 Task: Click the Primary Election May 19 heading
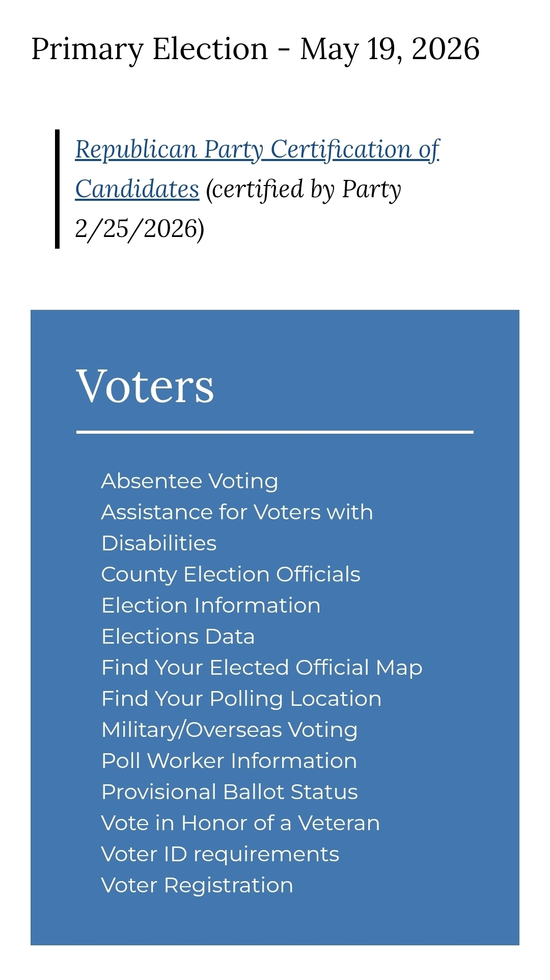255,49
